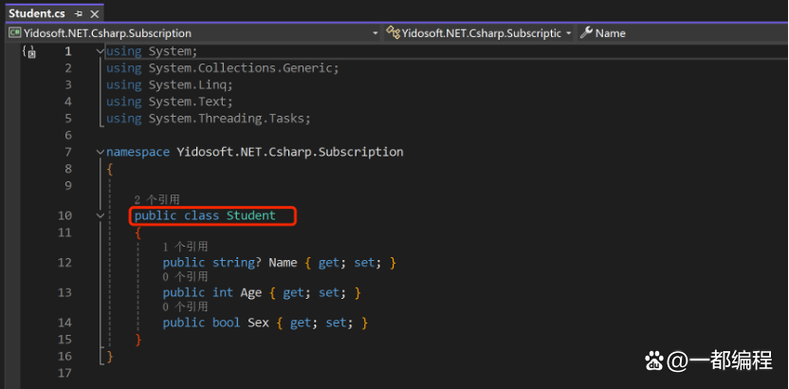Screen dimensions: 789x389
Task: Click line number 10 in the gutter
Action: point(64,216)
